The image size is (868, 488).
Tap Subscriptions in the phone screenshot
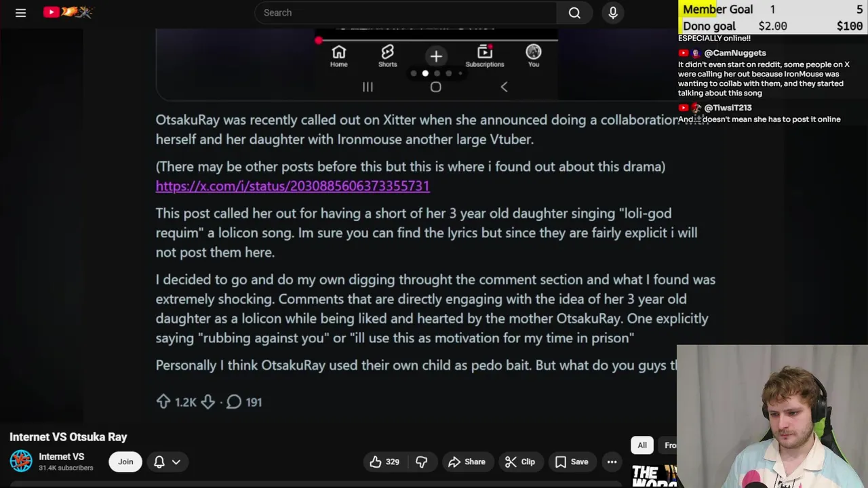click(x=484, y=56)
